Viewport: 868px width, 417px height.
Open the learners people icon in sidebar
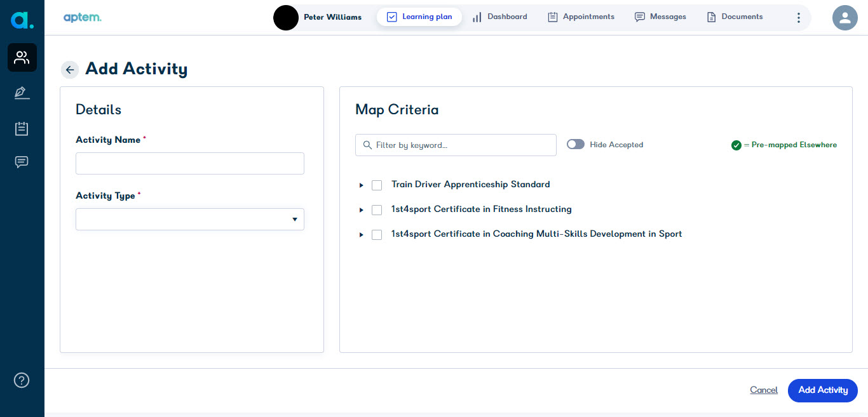coord(22,58)
